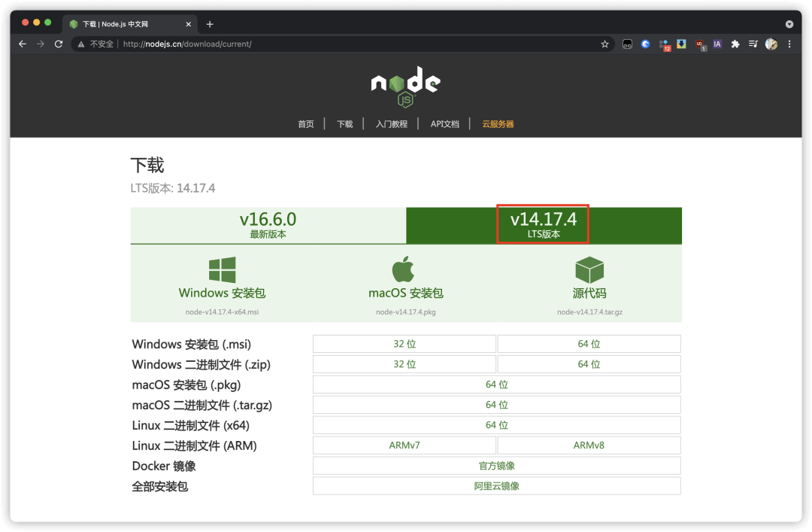
Task: Select the 下载 | Node.js 中文网 browser tab
Action: click(129, 24)
